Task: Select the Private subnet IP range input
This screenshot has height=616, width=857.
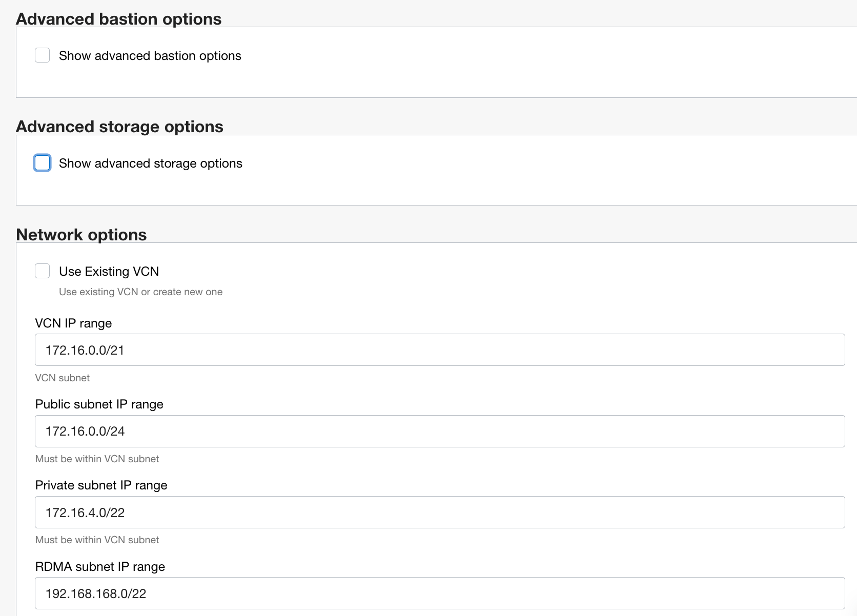Action: tap(440, 512)
